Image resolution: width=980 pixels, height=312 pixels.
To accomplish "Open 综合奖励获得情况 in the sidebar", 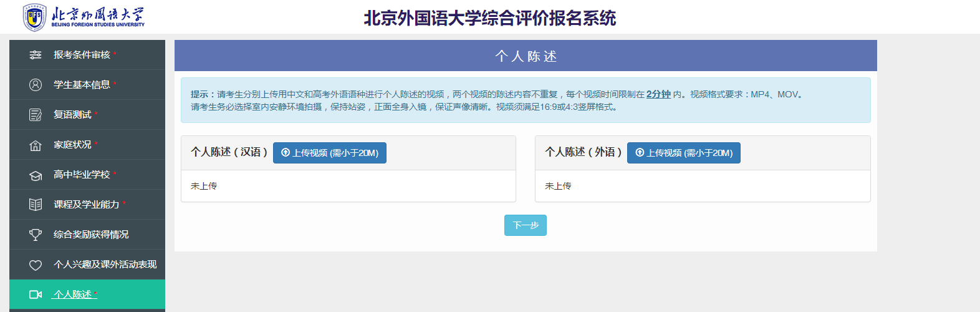I will tap(87, 235).
